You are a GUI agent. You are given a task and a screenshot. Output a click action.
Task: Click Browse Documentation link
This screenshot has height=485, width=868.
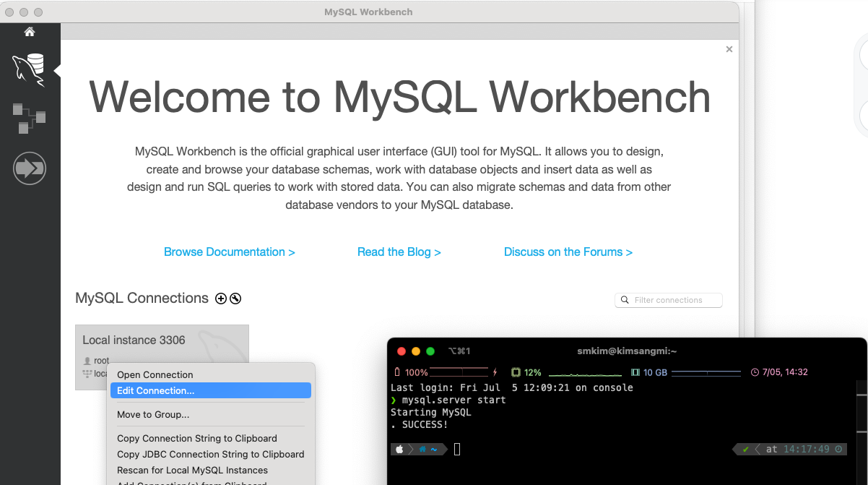tap(230, 252)
